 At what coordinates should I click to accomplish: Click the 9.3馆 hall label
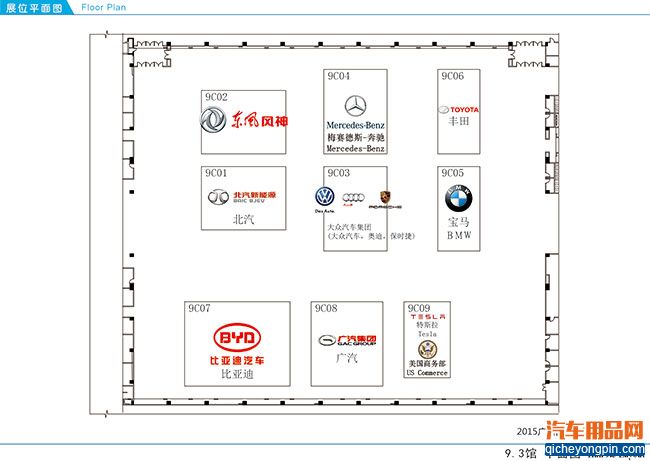[521, 453]
